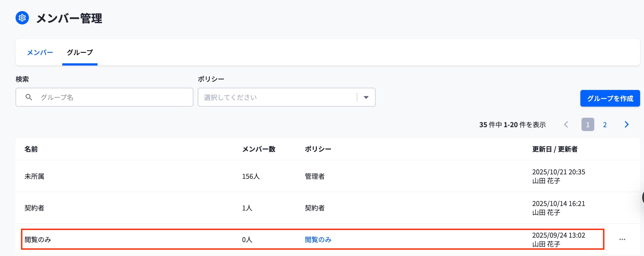Open the 選択してください policy selector
This screenshot has height=256, width=644.
click(286, 97)
